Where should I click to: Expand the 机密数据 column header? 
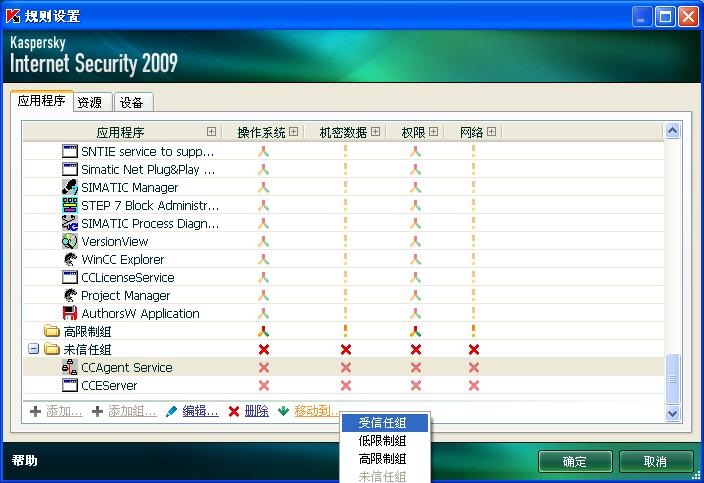[375, 132]
